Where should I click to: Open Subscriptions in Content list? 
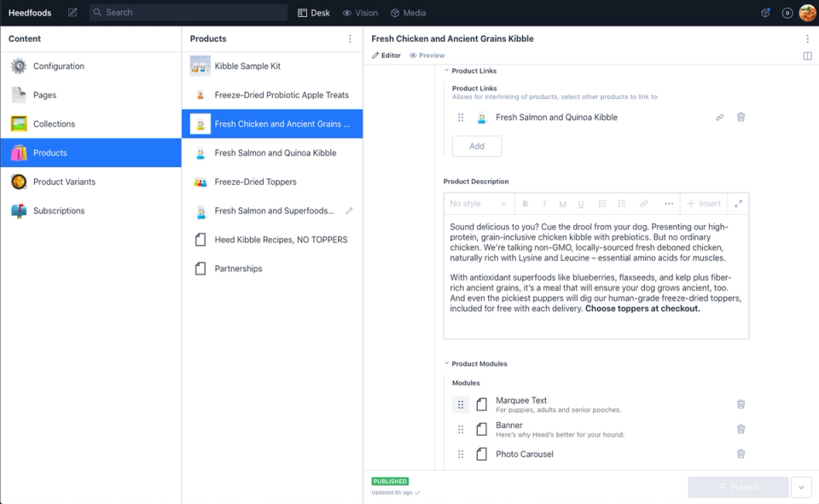[x=91, y=211]
